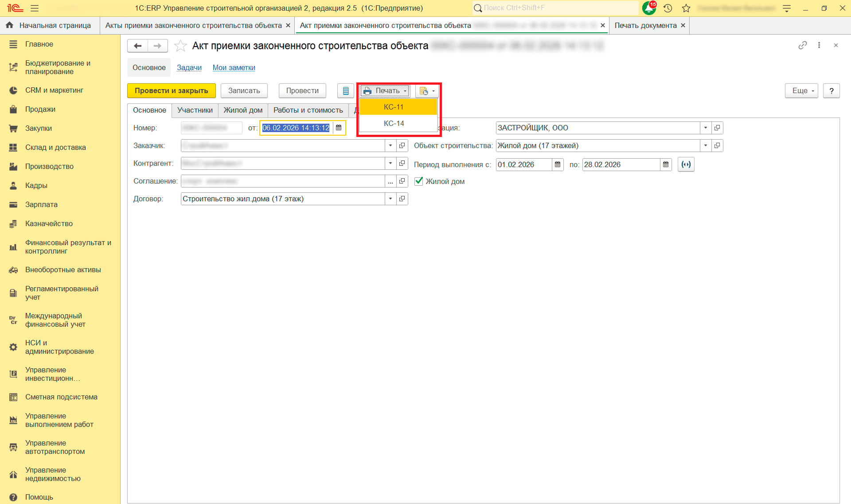Click the notifications bell icon
Viewport: 851px width, 504px height.
pyautogui.click(x=648, y=8)
